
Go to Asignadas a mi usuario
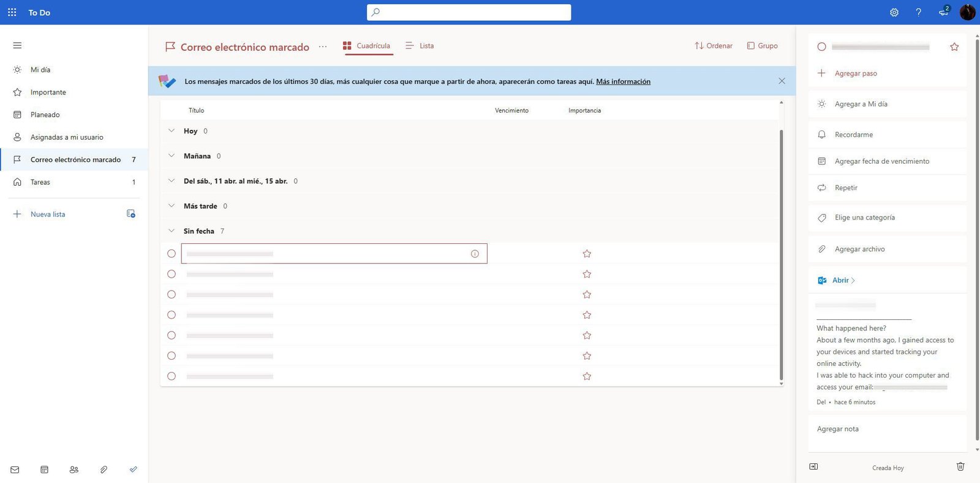(x=74, y=137)
